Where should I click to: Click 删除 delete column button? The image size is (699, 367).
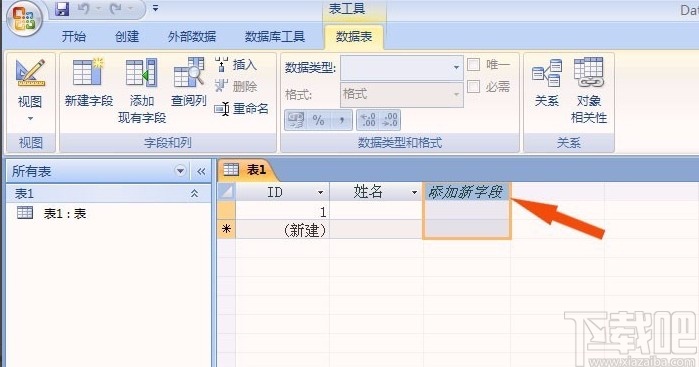tap(235, 86)
